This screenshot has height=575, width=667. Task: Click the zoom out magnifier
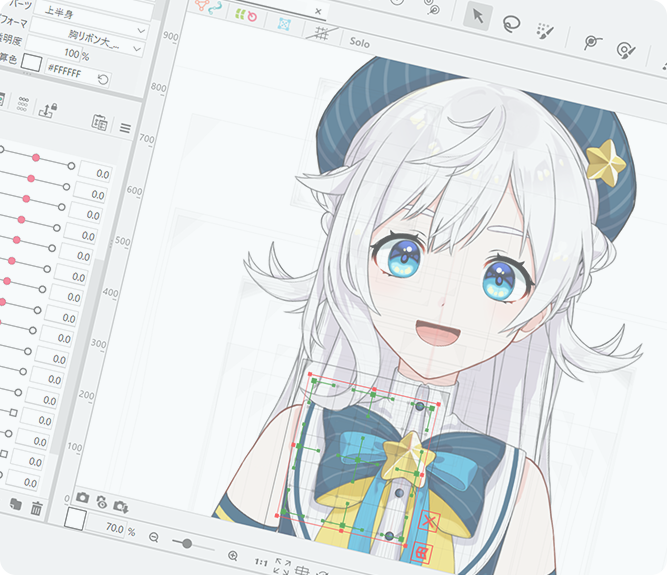(154, 537)
